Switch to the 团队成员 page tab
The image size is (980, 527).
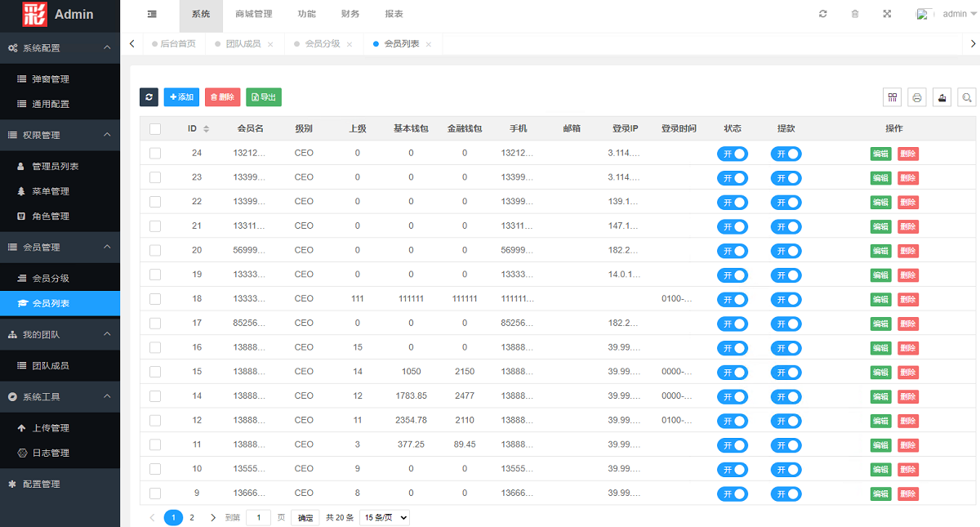coord(243,44)
